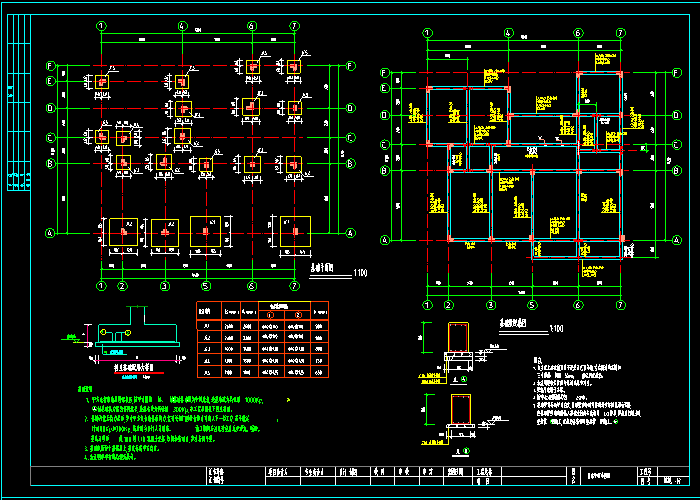The image size is (700, 500).
Task: Select the largest yellow footing on axis 7
Action: click(295, 231)
